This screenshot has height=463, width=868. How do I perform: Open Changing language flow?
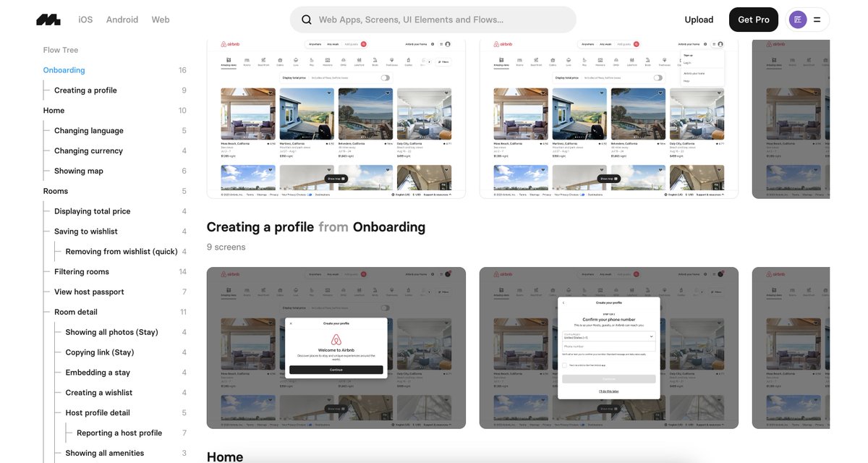tap(89, 131)
